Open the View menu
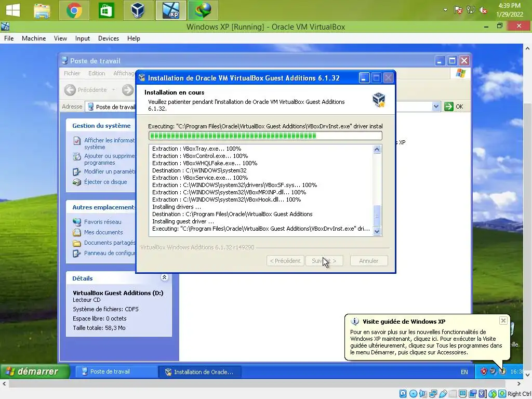 pos(60,38)
